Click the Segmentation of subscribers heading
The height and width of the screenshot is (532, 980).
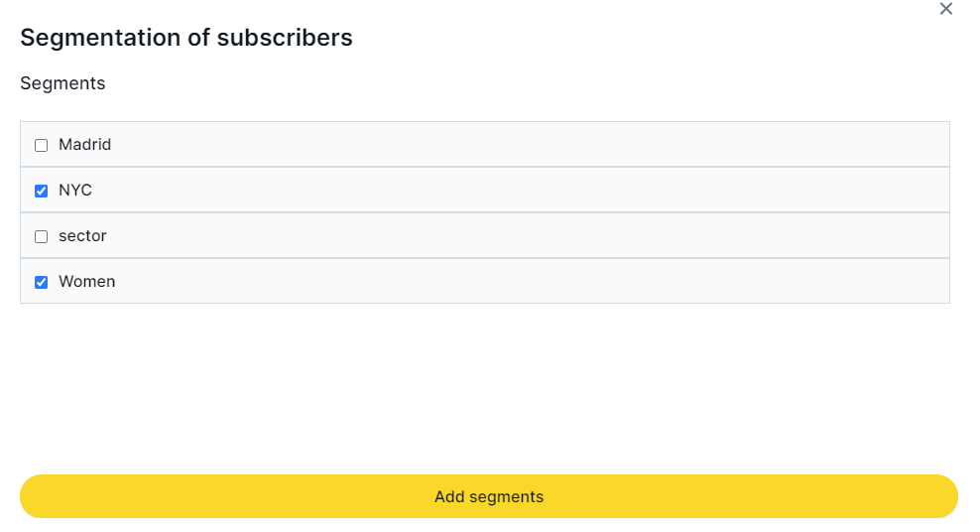pyautogui.click(x=186, y=38)
